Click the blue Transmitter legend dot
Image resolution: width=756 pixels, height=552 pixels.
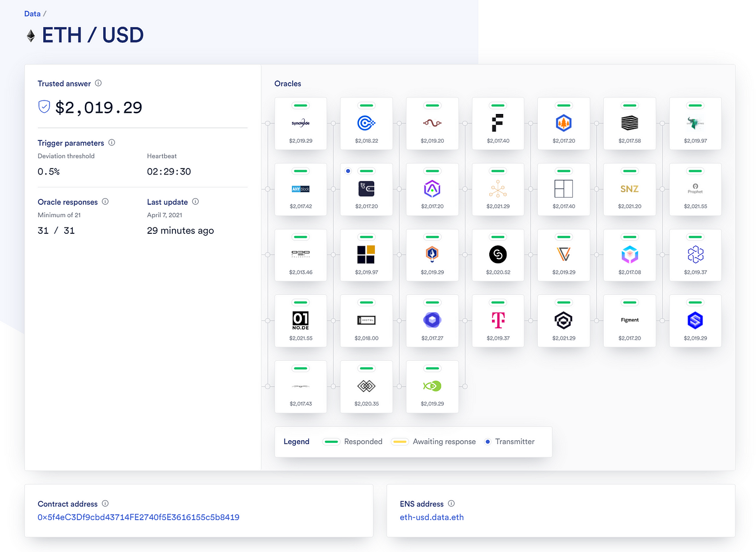click(488, 442)
